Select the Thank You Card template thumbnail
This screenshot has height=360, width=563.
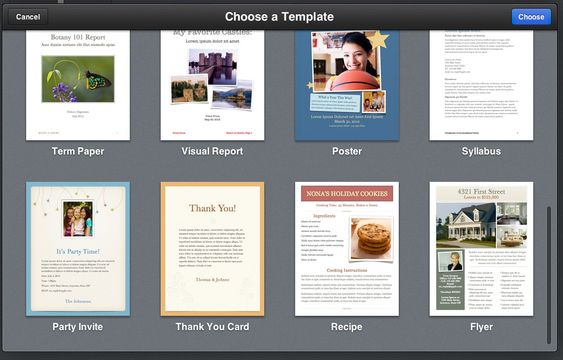click(x=212, y=249)
